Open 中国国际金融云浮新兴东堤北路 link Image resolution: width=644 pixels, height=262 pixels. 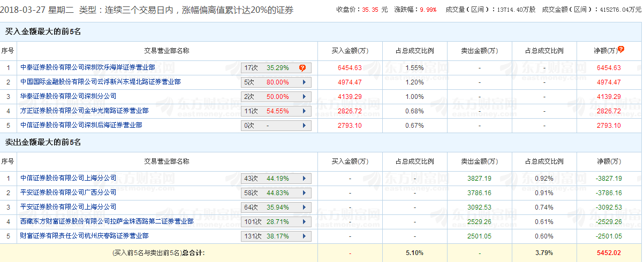point(100,82)
